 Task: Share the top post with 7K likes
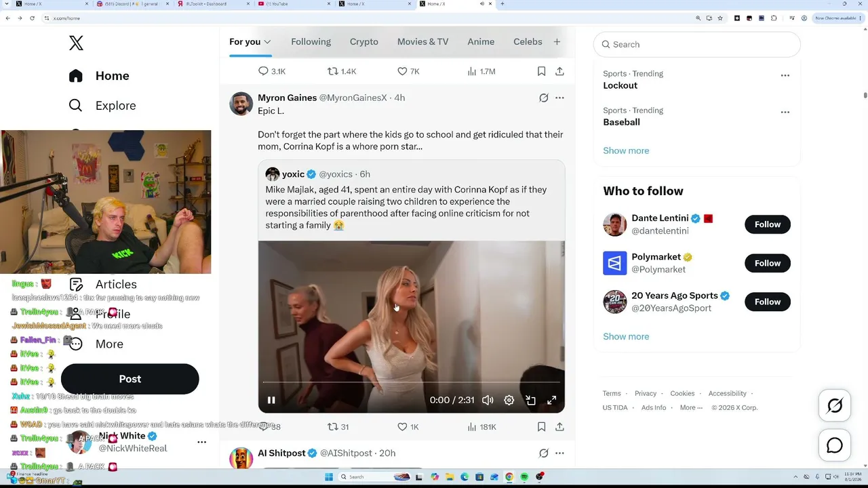pyautogui.click(x=559, y=71)
